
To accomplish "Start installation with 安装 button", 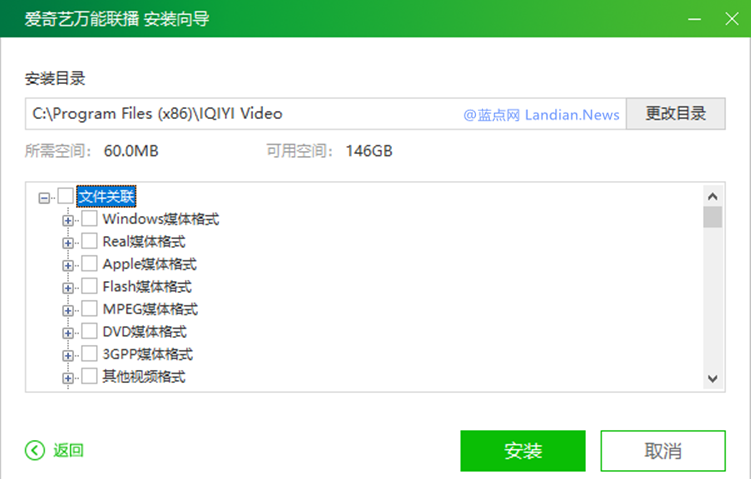I will pos(523,451).
